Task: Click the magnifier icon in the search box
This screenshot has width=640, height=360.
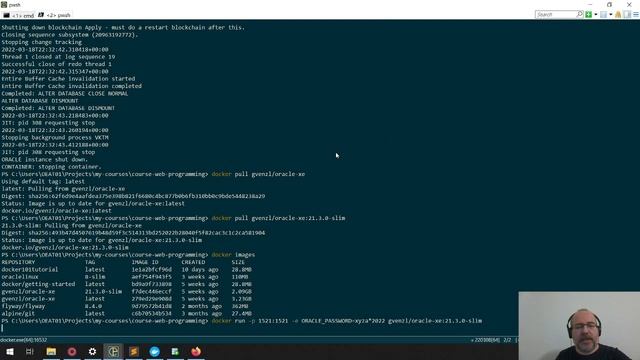Action: coord(580,14)
